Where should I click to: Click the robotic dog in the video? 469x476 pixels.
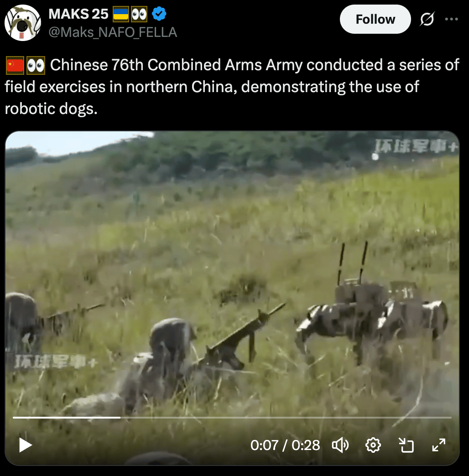pyautogui.click(x=371, y=313)
